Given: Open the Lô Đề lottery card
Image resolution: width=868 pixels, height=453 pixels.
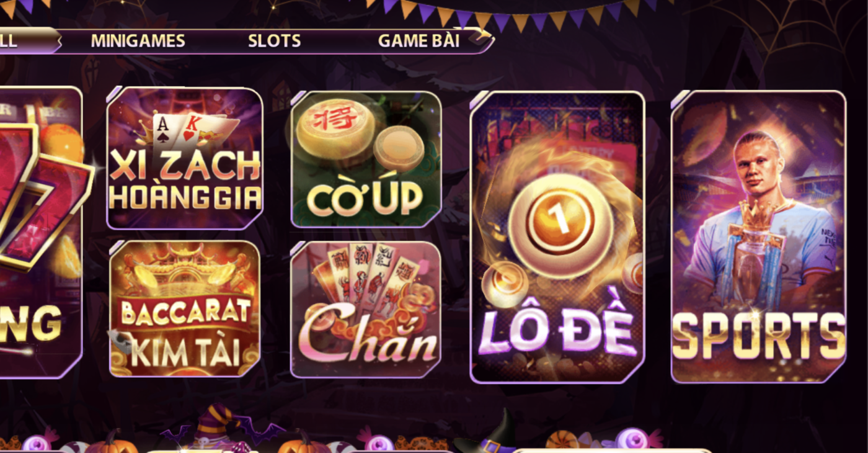Looking at the screenshot, I should pos(557,237).
